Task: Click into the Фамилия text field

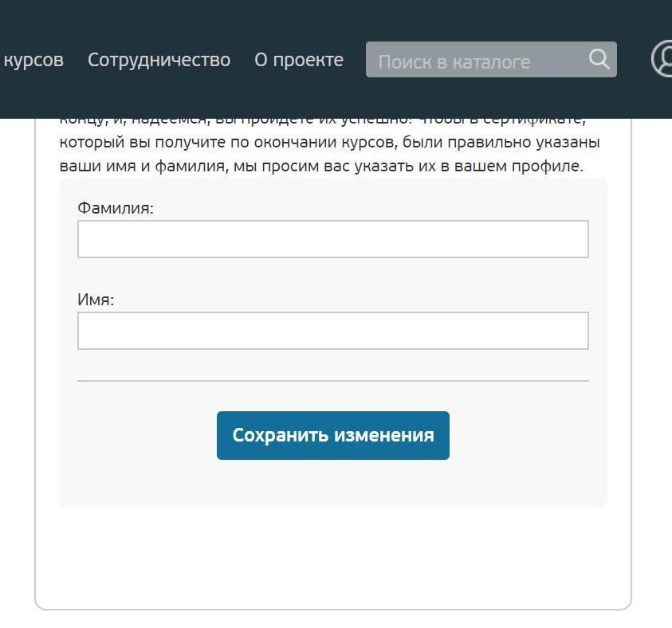Action: 333,239
